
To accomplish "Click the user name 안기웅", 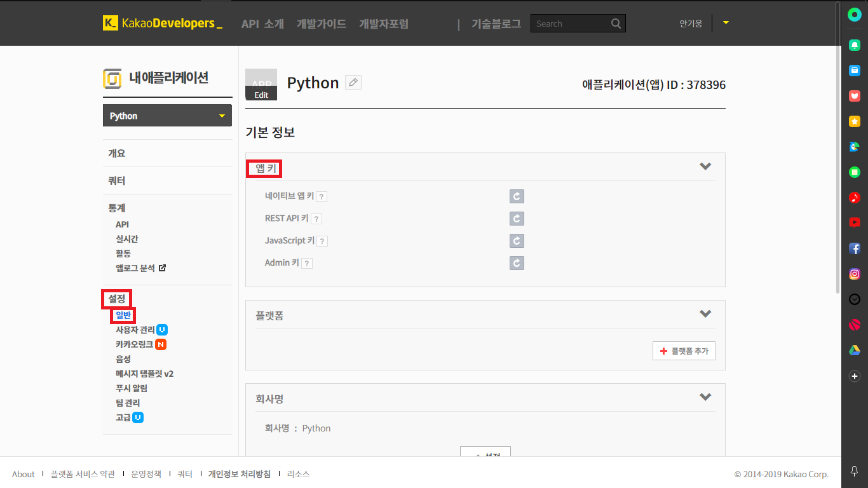I will (x=691, y=24).
